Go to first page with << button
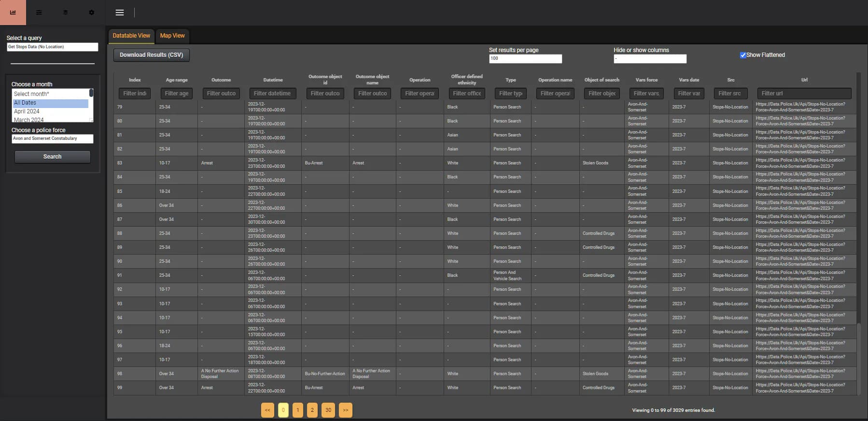868x421 pixels. pyautogui.click(x=267, y=410)
